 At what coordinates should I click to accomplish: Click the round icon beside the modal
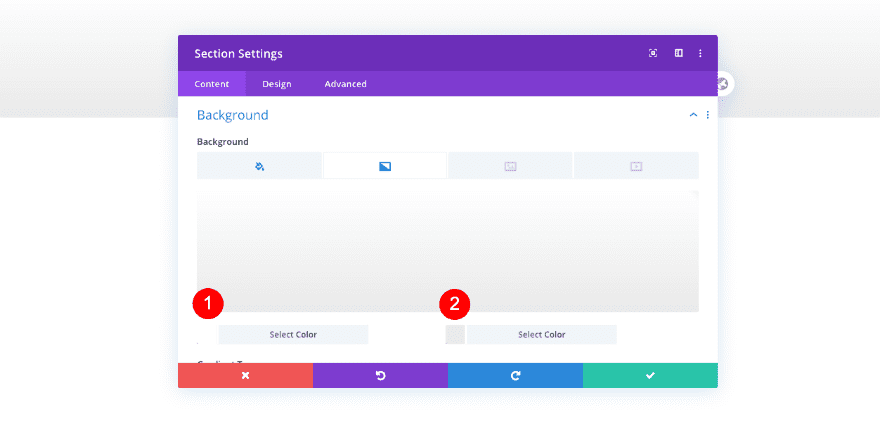point(723,84)
